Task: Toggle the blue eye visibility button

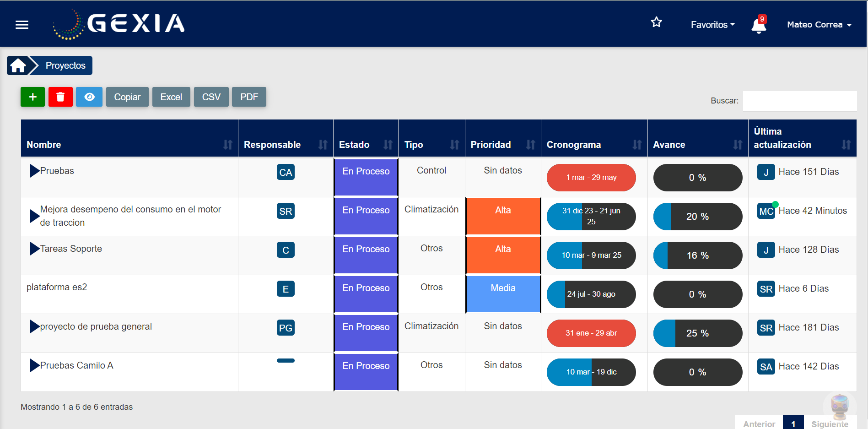Action: [89, 97]
